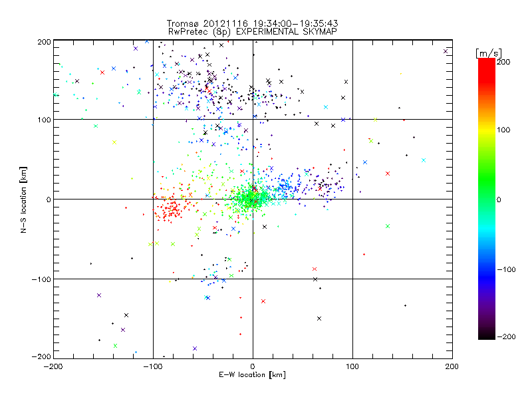The width and height of the screenshot is (532, 399).
Task: Click the color bar scale label '100'
Action: click(503, 130)
